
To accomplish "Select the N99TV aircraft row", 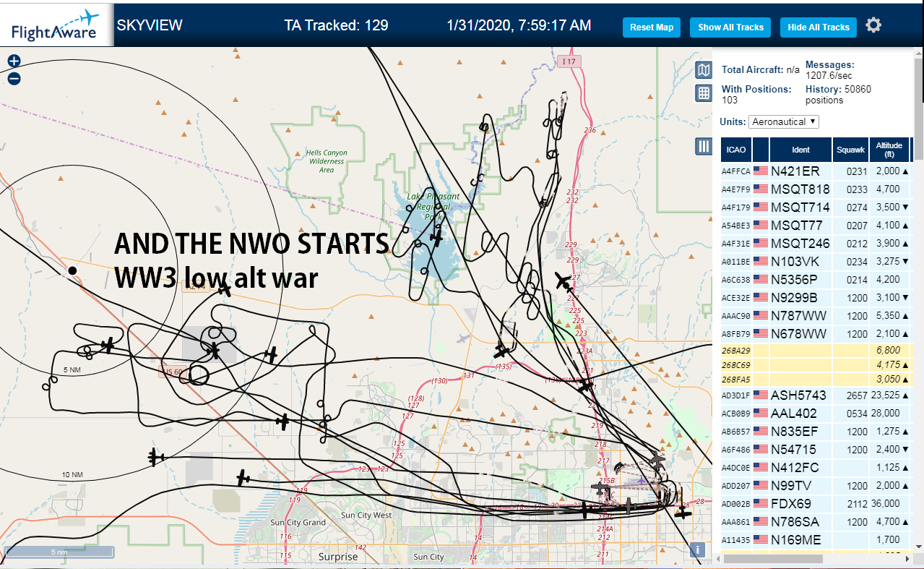I will tap(816, 486).
